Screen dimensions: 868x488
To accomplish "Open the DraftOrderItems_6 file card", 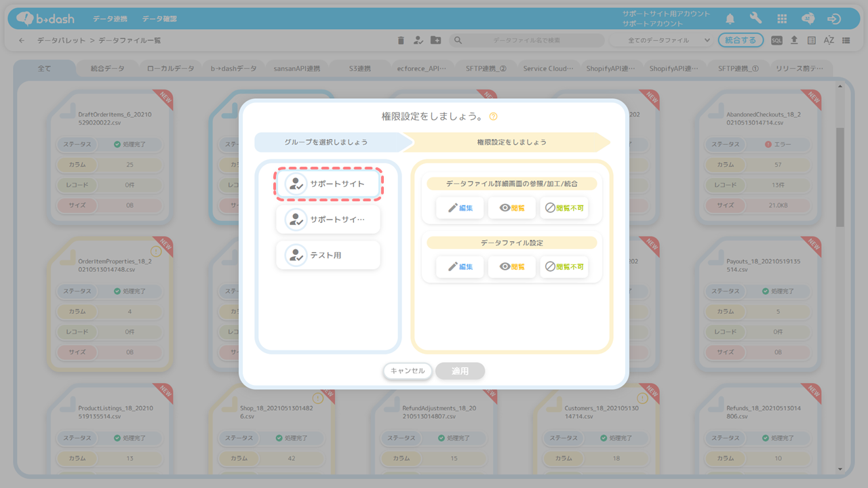I will point(111,159).
